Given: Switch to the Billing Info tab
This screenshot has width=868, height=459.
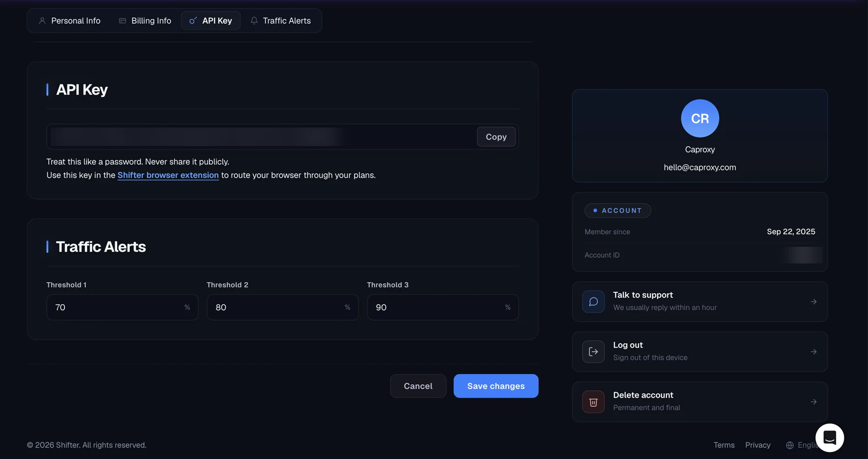Looking at the screenshot, I should coord(145,21).
